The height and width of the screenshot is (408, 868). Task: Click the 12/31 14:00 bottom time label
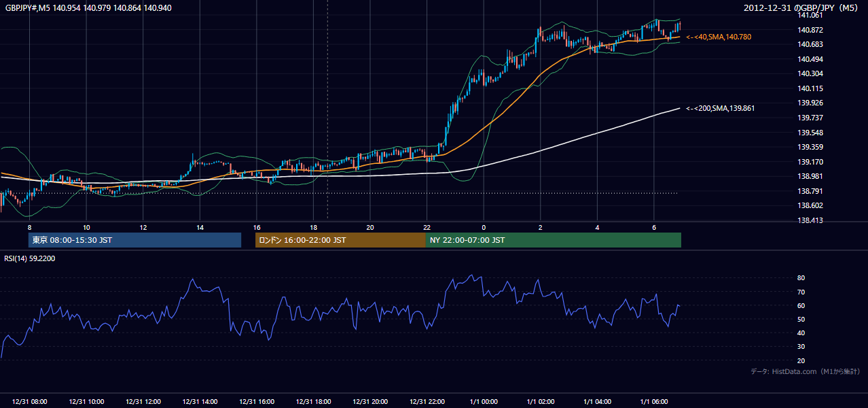pyautogui.click(x=200, y=402)
